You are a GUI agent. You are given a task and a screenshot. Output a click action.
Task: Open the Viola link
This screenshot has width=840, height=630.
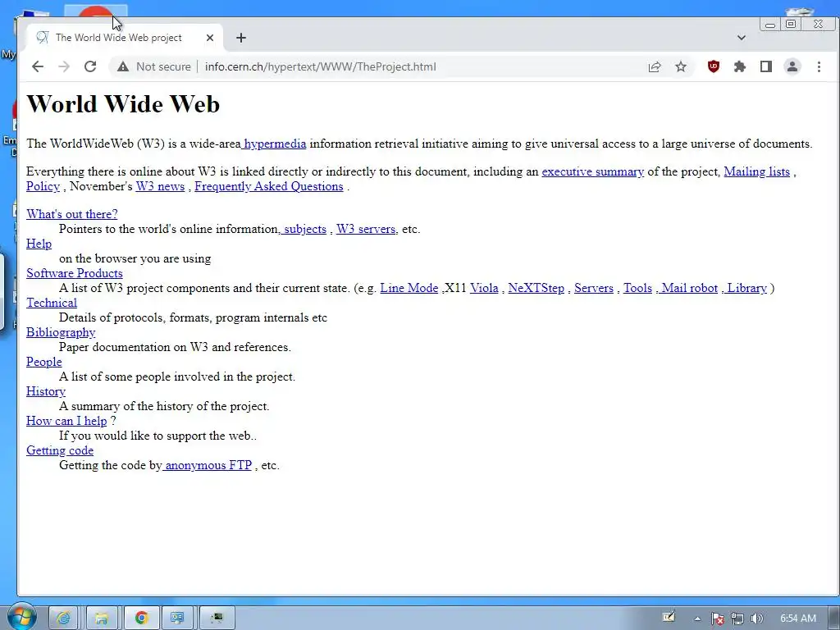484,288
